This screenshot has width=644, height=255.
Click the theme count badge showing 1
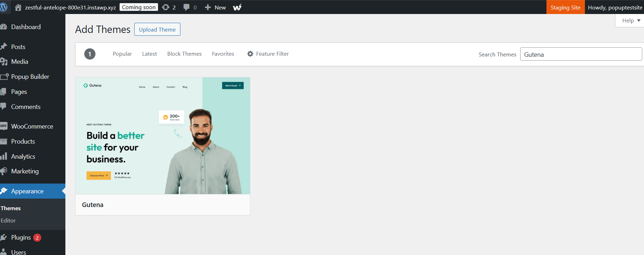click(90, 54)
